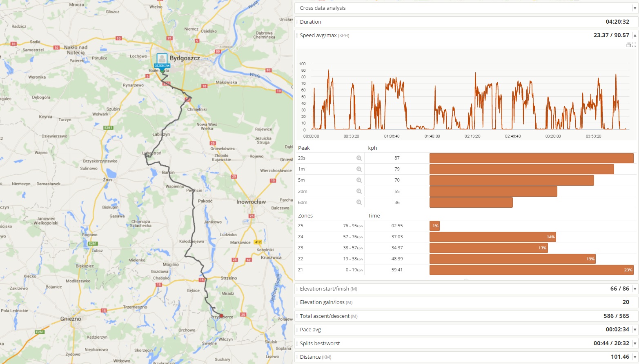
Task: Click the 5m peak 70 kph bar
Action: tap(512, 180)
